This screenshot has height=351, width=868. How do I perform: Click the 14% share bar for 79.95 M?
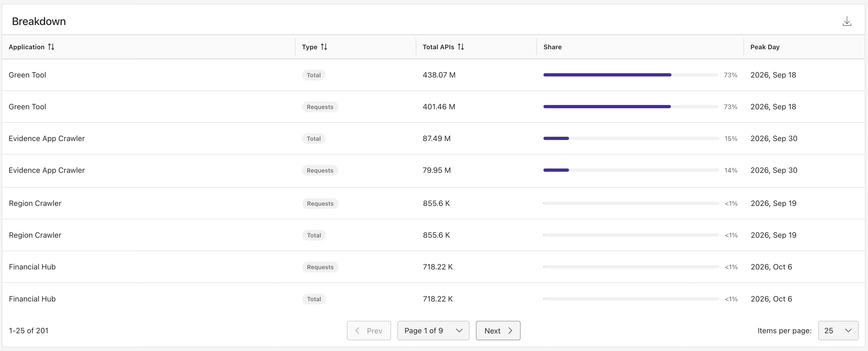[631, 170]
